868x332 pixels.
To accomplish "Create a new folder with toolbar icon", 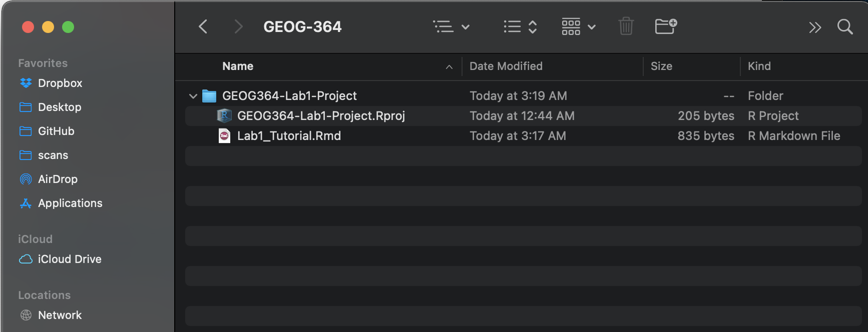I will coord(666,26).
